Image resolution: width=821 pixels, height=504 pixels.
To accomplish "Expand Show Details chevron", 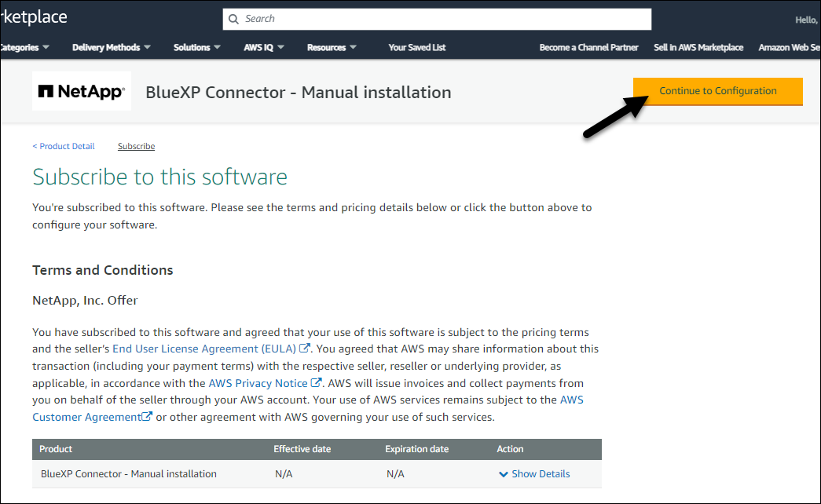I will click(x=504, y=474).
